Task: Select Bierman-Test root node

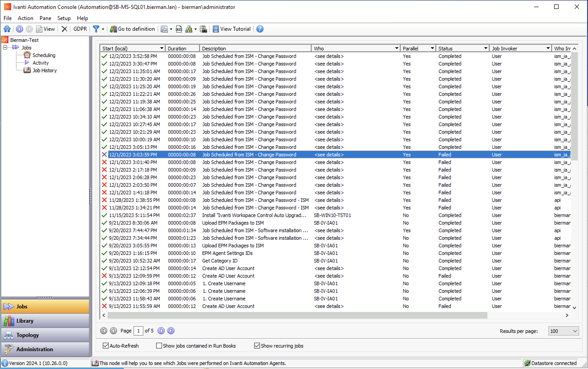Action: 24,40
